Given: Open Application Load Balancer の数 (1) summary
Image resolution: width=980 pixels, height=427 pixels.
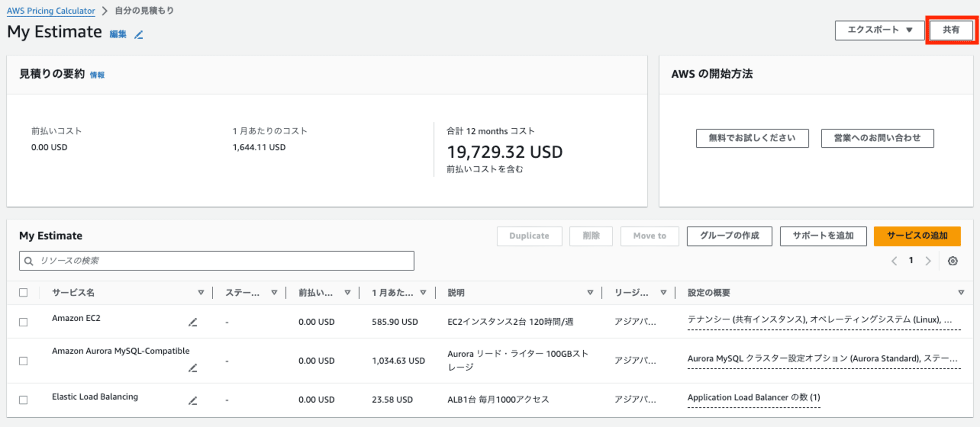Looking at the screenshot, I should (754, 397).
